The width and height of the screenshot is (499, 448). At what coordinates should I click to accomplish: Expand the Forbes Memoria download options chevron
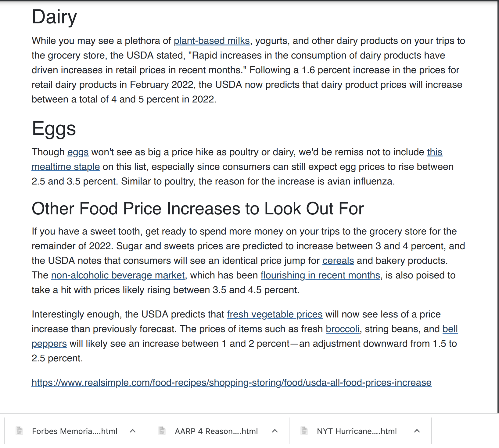pos(132,431)
